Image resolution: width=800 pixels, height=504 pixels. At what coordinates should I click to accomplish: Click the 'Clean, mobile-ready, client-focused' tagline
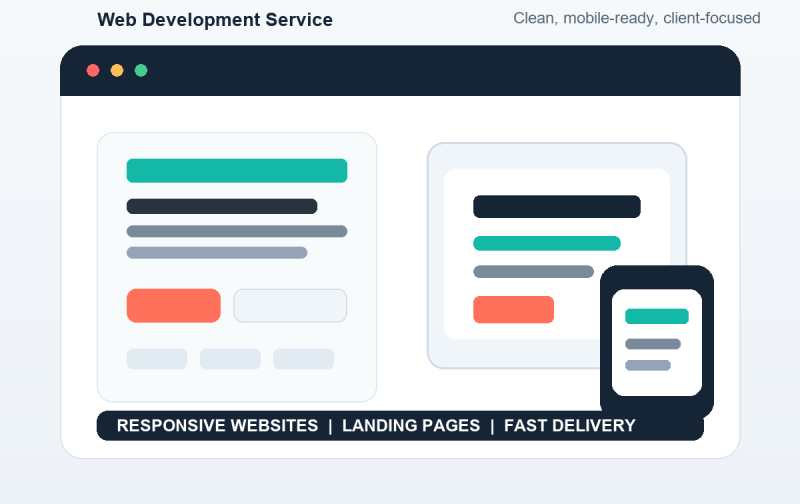pos(637,18)
